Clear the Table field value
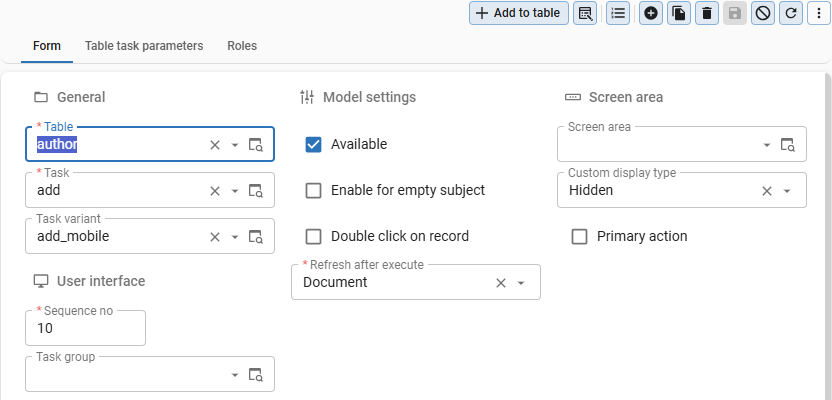Viewport: 832px width, 400px height. (215, 145)
